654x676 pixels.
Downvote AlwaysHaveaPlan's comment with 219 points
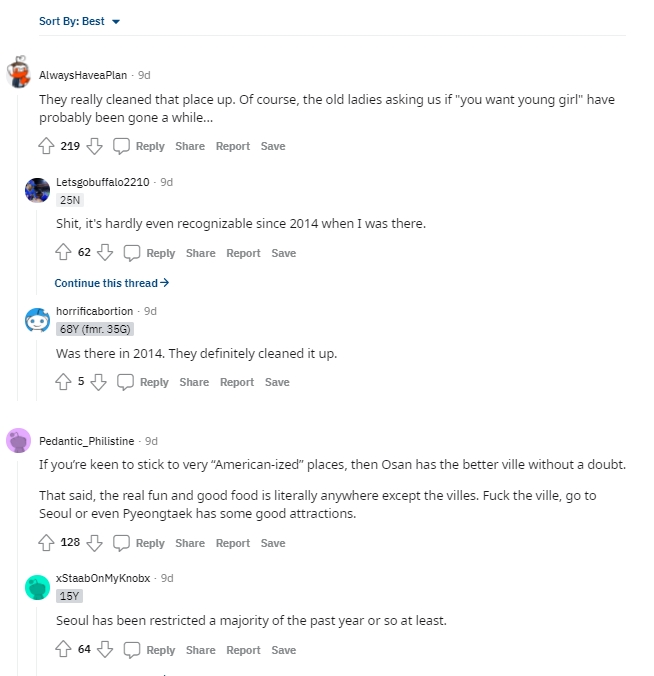[94, 146]
